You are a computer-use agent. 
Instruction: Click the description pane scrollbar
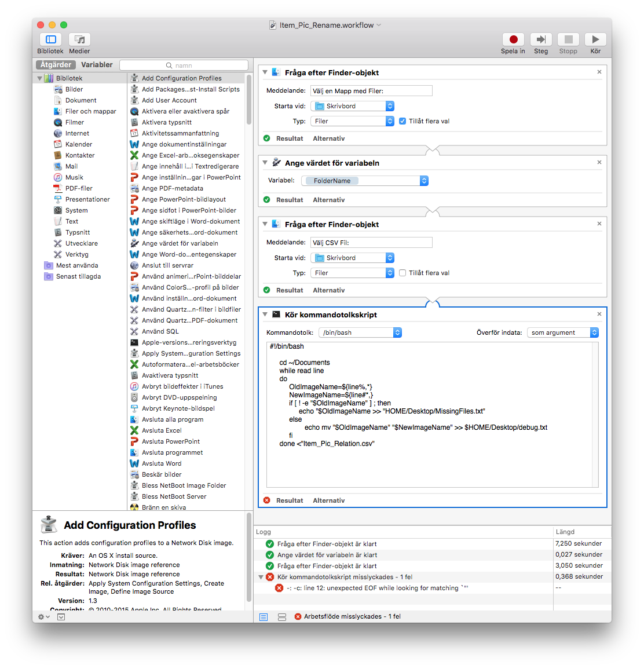(249, 557)
